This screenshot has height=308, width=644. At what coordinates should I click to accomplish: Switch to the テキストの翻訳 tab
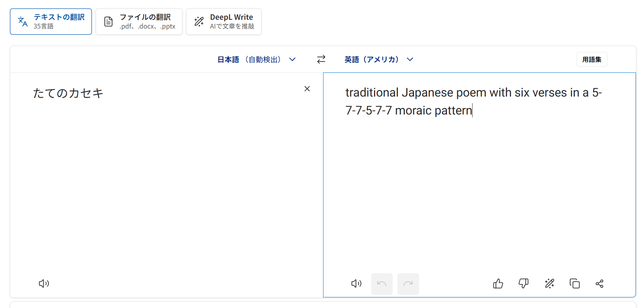coord(51,22)
